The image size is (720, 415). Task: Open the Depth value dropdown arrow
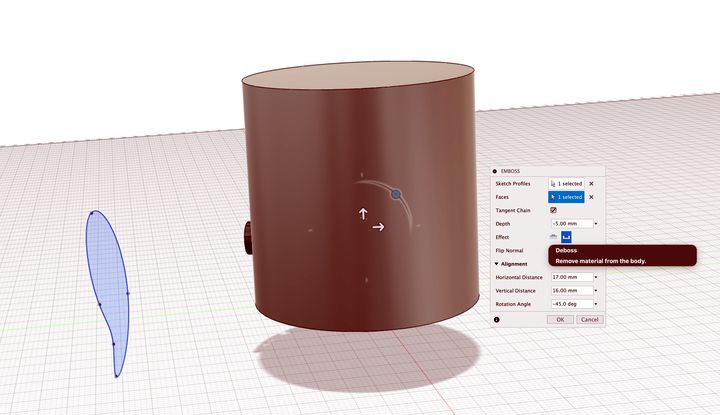(596, 223)
